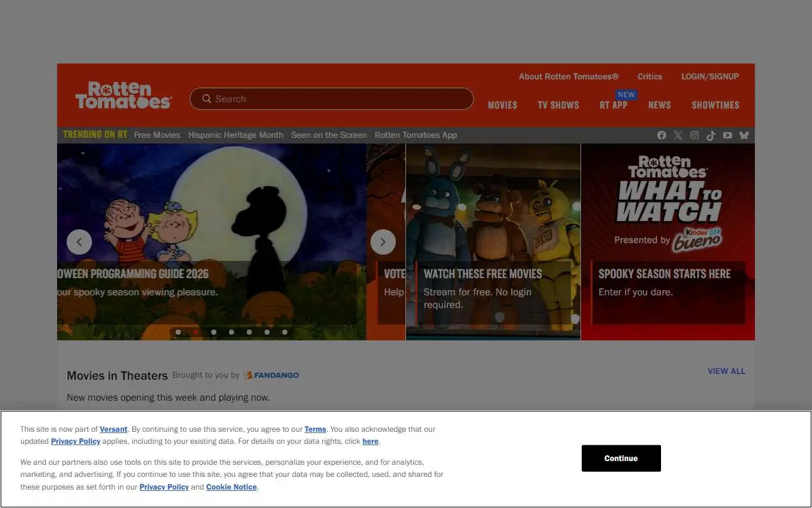Open the Hispanic Heritage Month trending link
This screenshot has width=812, height=508.
click(236, 135)
